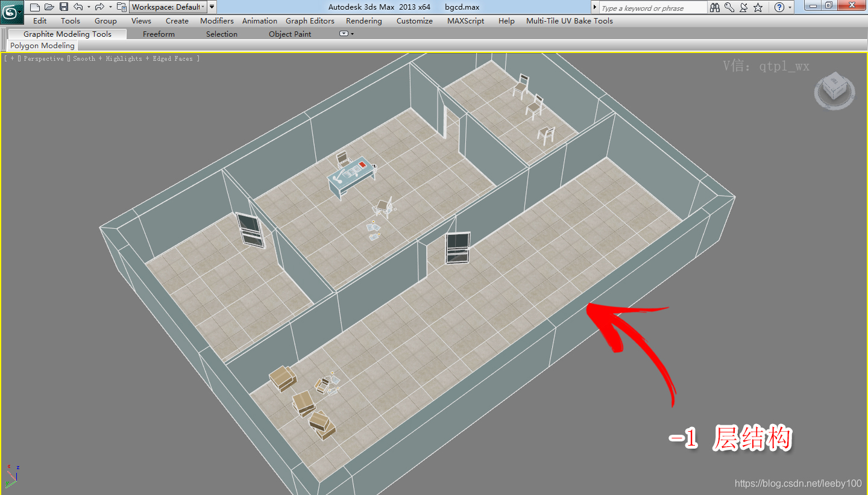Screen dimensions: 868x495
Task: Expand the Help menu dropdown arrow
Action: click(790, 7)
